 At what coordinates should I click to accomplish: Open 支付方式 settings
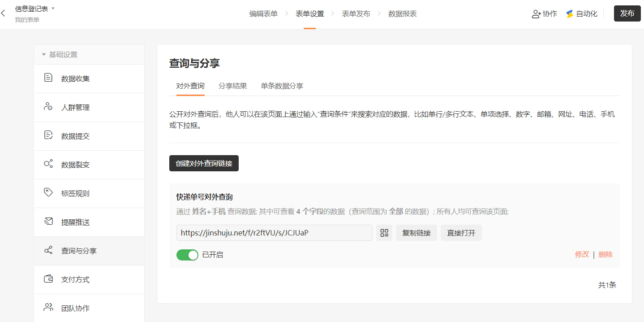click(89, 279)
